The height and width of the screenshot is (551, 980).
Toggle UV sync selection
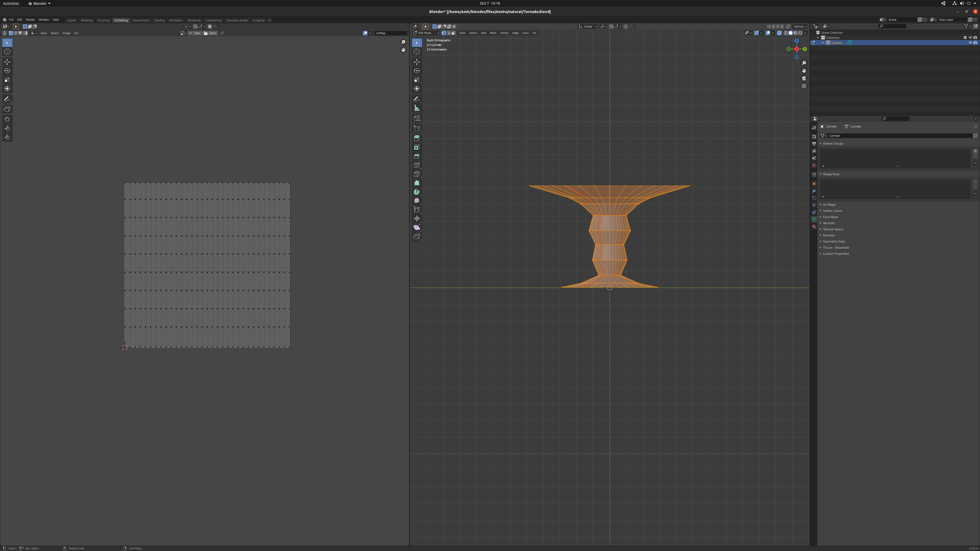tap(5, 33)
